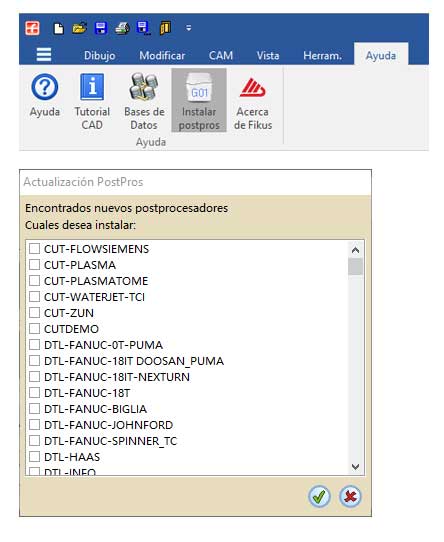Print using the printer icon

122,28
